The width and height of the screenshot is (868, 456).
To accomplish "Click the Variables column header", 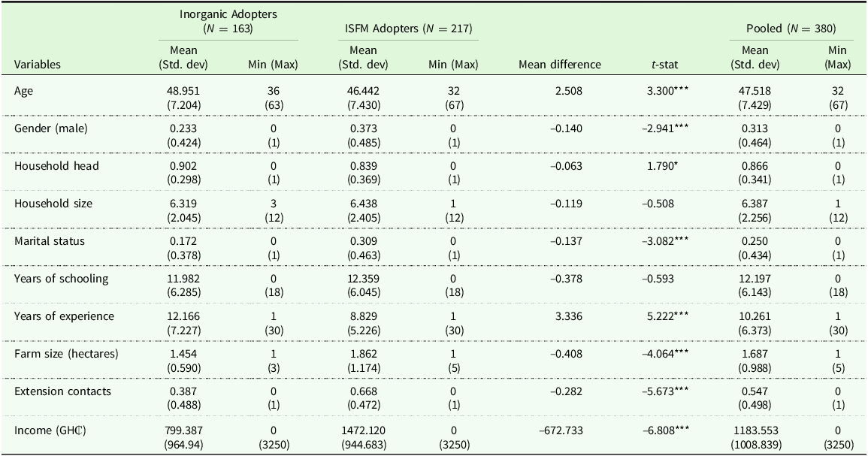I will click(38, 65).
